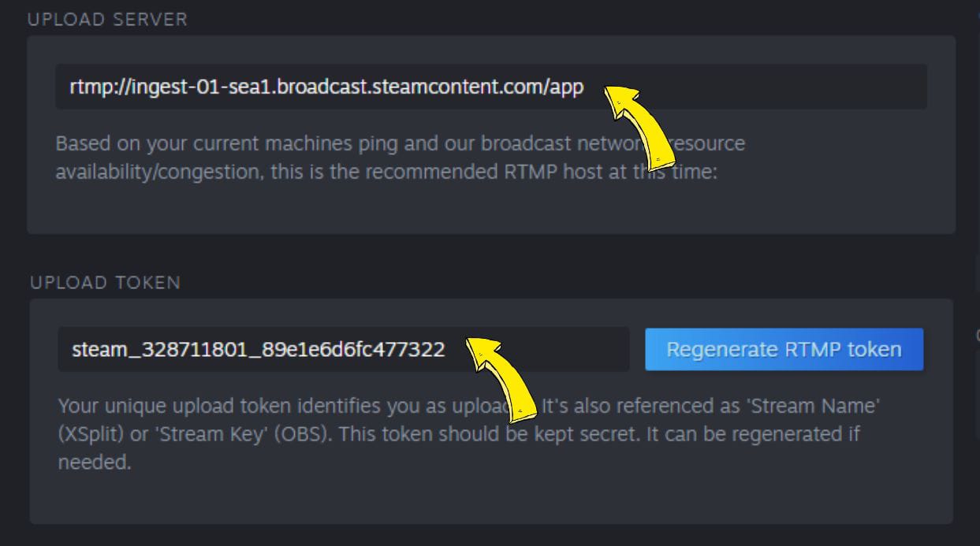This screenshot has height=546, width=980.
Task: Click the UPLOAD SERVER section header
Action: point(107,19)
